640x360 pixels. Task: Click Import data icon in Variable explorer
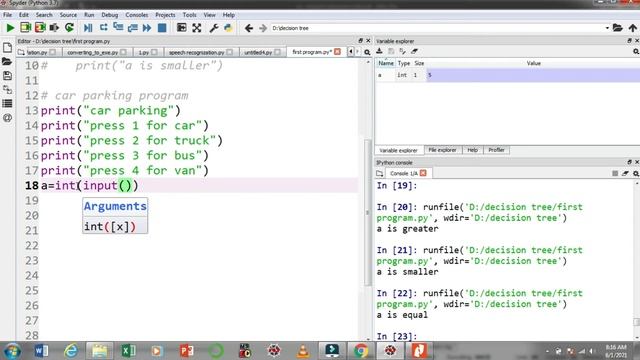tap(379, 51)
